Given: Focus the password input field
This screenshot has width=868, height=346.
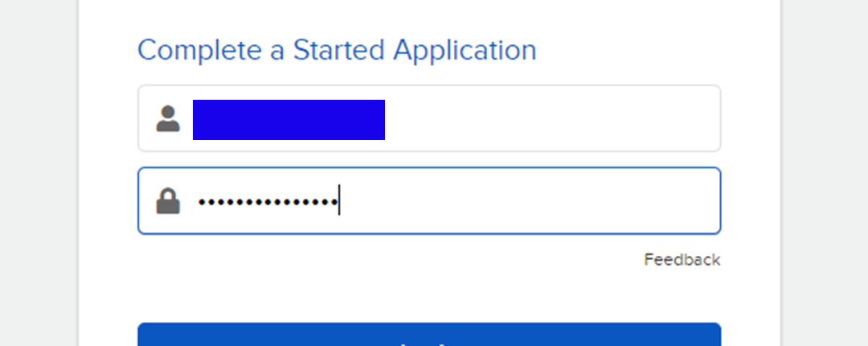Looking at the screenshot, I should (x=429, y=200).
